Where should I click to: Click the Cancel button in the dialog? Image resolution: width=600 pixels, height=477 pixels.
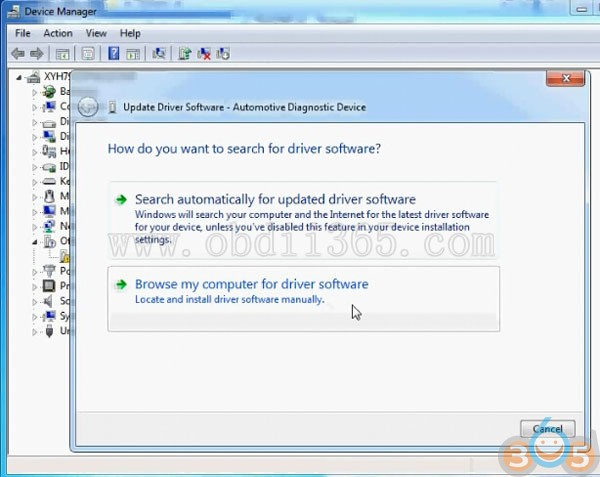coord(548,428)
